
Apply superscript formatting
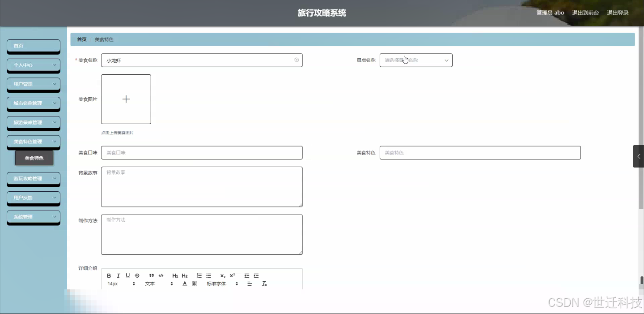(232, 275)
